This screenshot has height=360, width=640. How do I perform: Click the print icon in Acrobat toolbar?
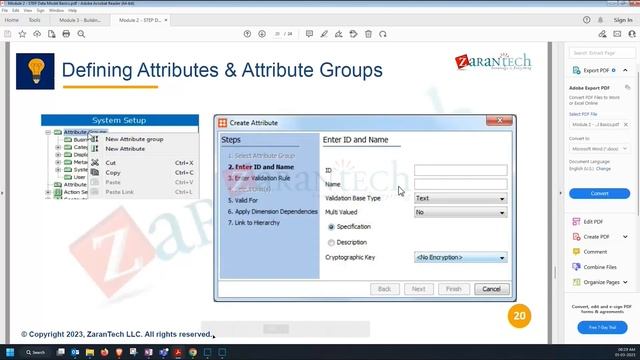pos(66,34)
